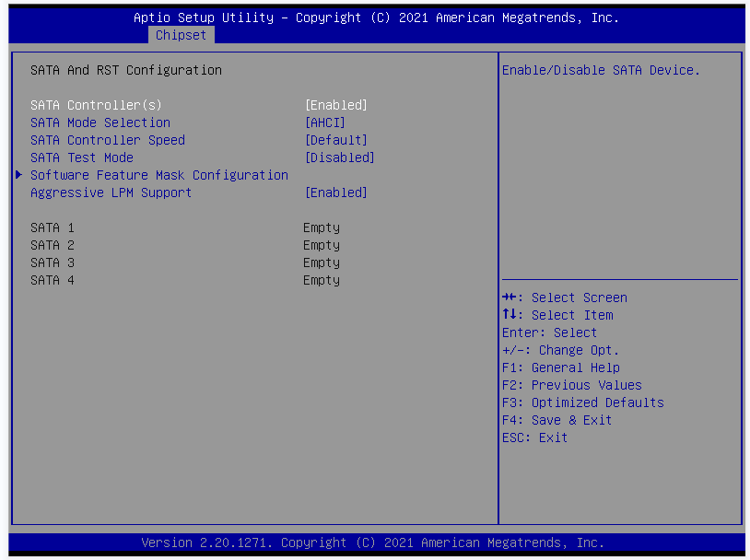This screenshot has height=560, width=750.
Task: Click the Enable/Disable SATA Device help text
Action: pyautogui.click(x=601, y=70)
